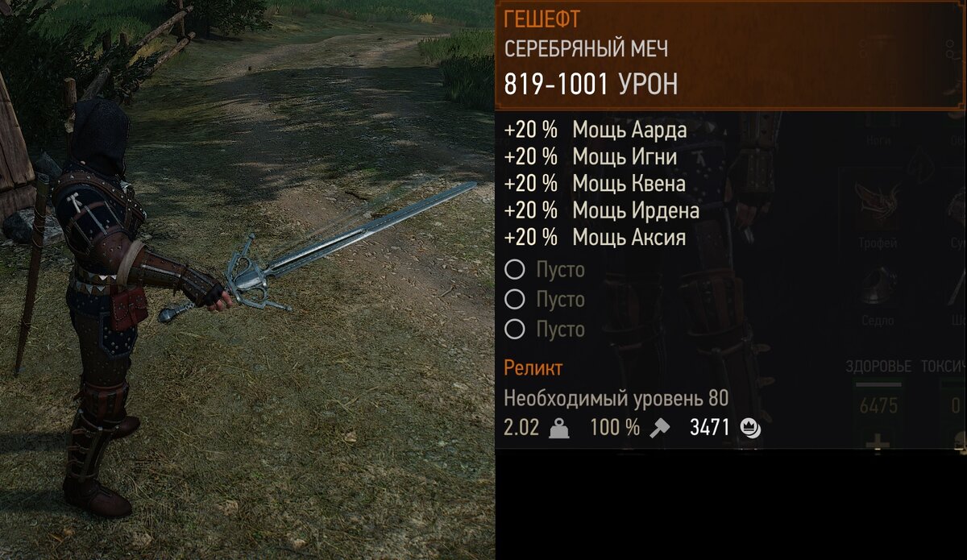967x560 pixels.
Task: Click the ГЕШЕФТ item title
Action: pos(542,19)
